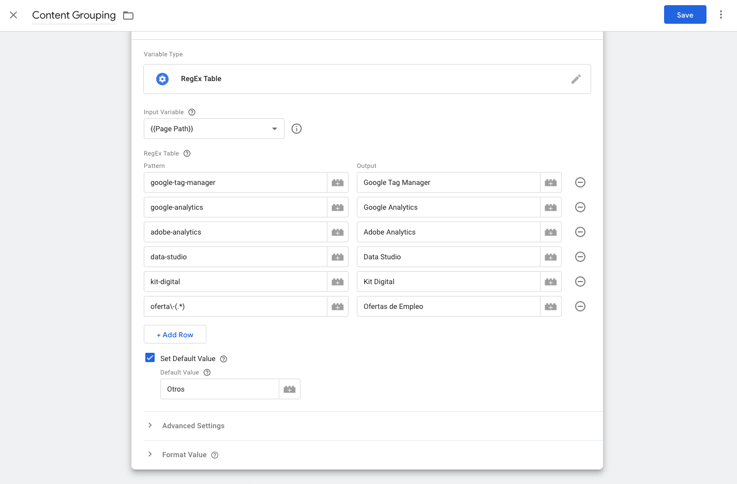Add a new row to the RegEx table
Image resolution: width=737 pixels, height=484 pixels.
175,335
